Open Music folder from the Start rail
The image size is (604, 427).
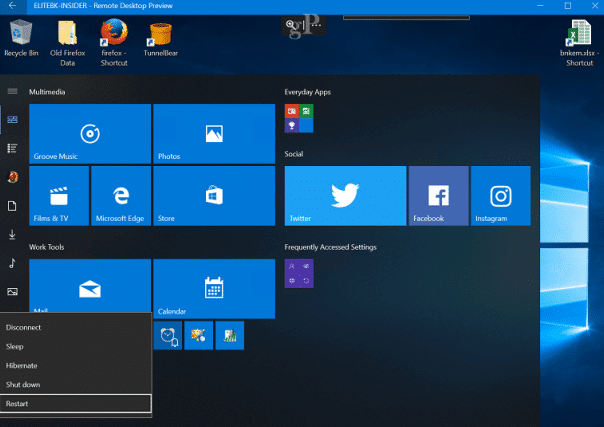(12, 263)
